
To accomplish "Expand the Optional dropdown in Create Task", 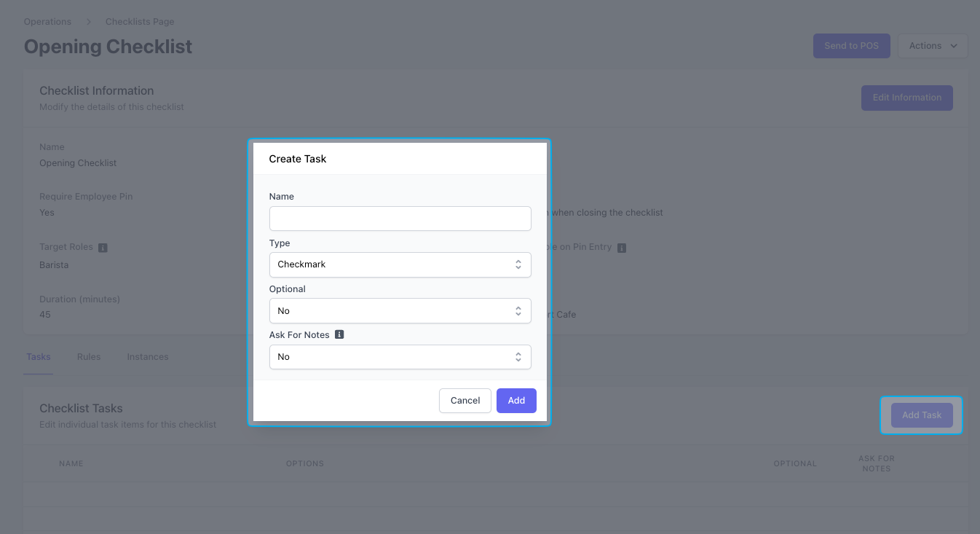I will click(x=400, y=311).
